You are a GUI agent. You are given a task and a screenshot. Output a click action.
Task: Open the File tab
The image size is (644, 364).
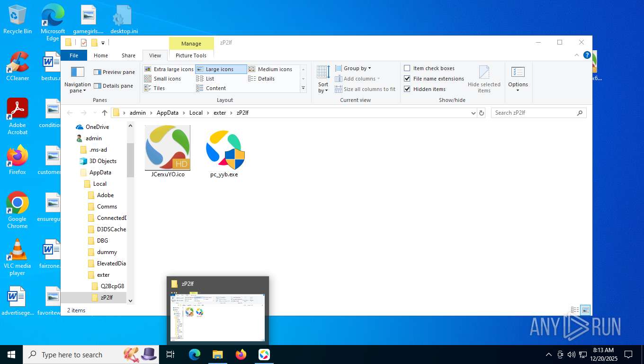click(74, 55)
